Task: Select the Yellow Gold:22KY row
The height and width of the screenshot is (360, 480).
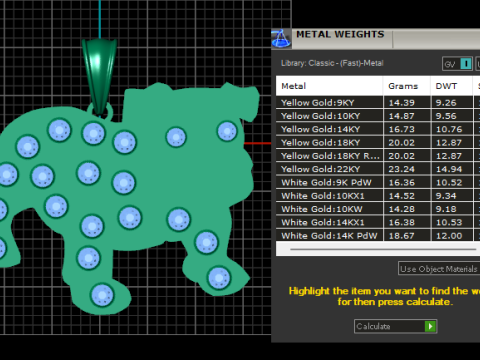Action: coord(378,169)
